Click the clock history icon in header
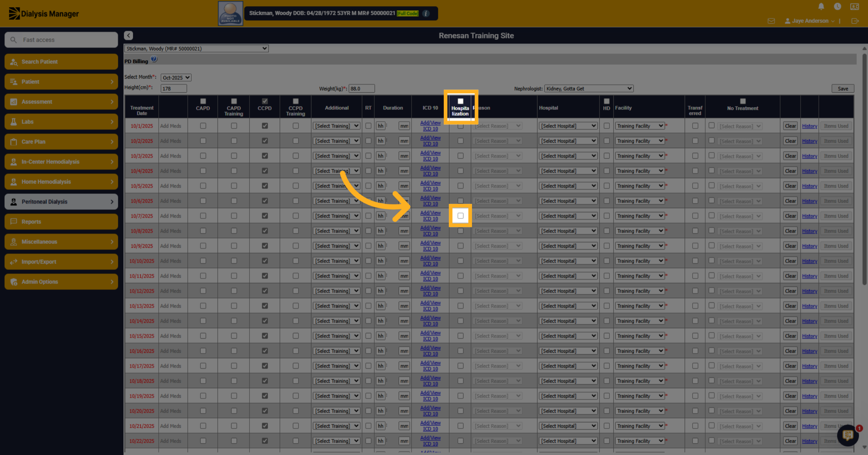This screenshot has width=868, height=455. [x=837, y=7]
